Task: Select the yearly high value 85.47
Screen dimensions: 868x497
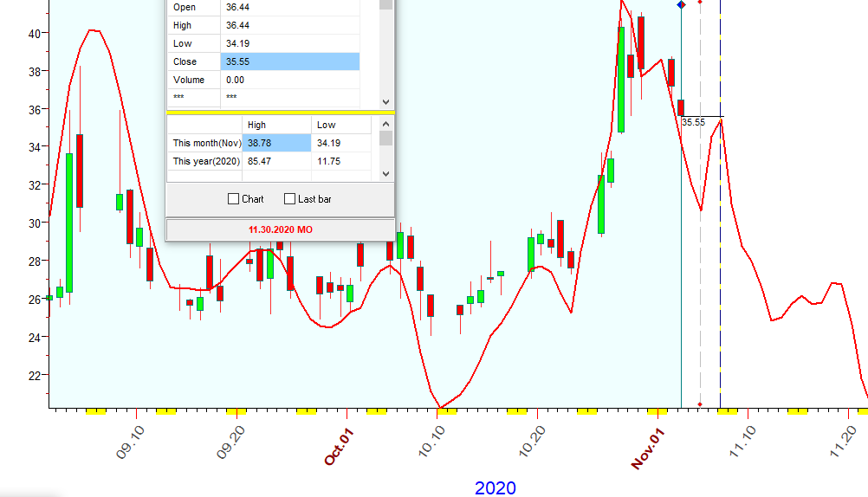Action: tap(275, 161)
